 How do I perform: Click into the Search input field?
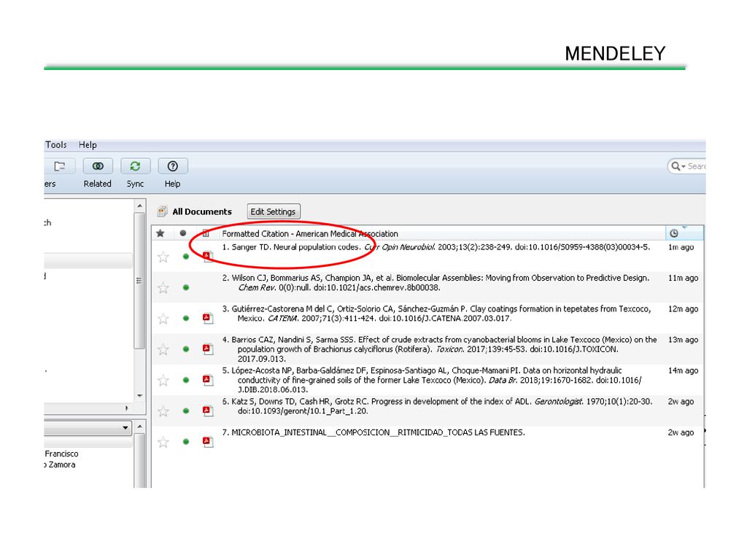pos(696,166)
